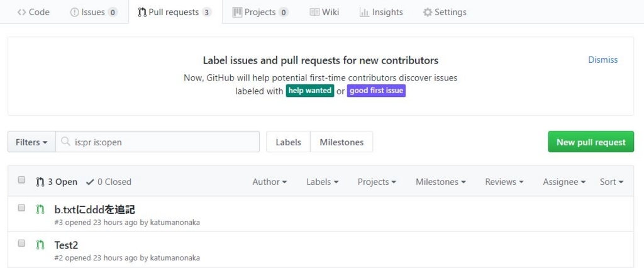Check the box for Test2 pull request
This screenshot has width=644, height=268.
pos(21,243)
